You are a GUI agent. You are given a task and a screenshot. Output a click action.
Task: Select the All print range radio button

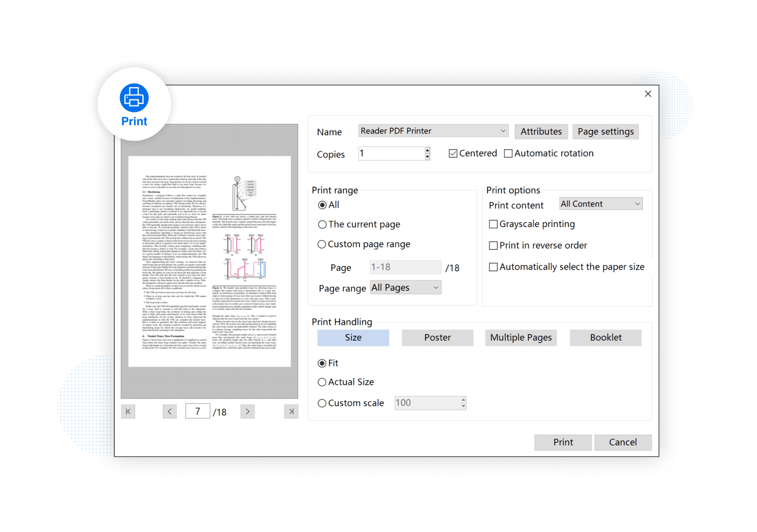click(322, 205)
